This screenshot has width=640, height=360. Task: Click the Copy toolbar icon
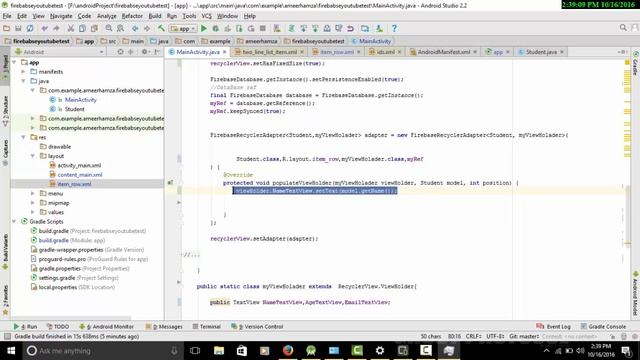82,29
